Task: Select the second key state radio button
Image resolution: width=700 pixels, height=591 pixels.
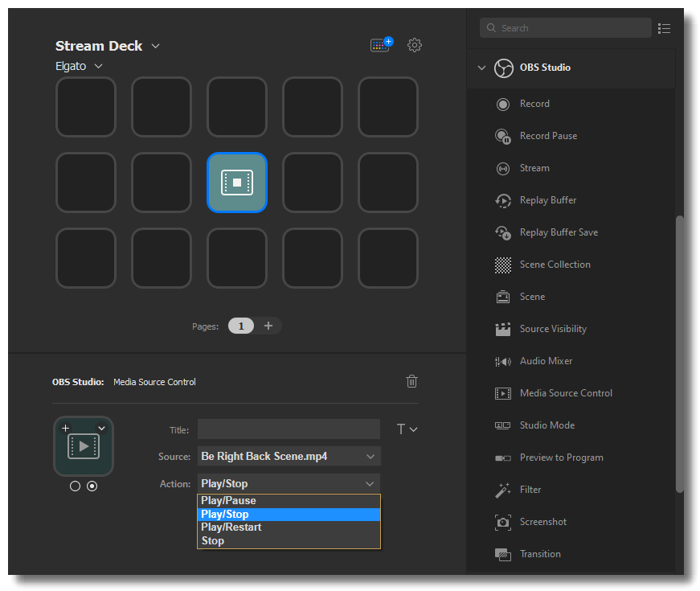Action: 92,486
